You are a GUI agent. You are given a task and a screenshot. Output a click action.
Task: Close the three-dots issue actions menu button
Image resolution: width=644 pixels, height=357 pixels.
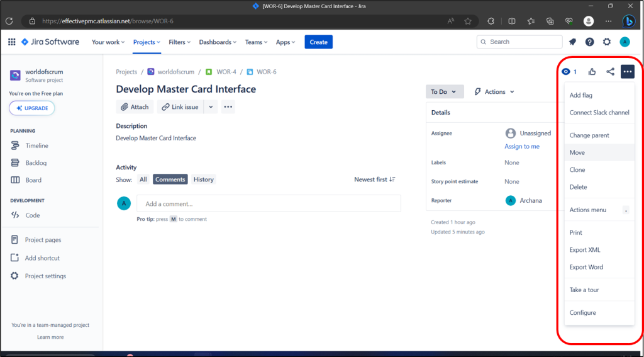click(627, 72)
